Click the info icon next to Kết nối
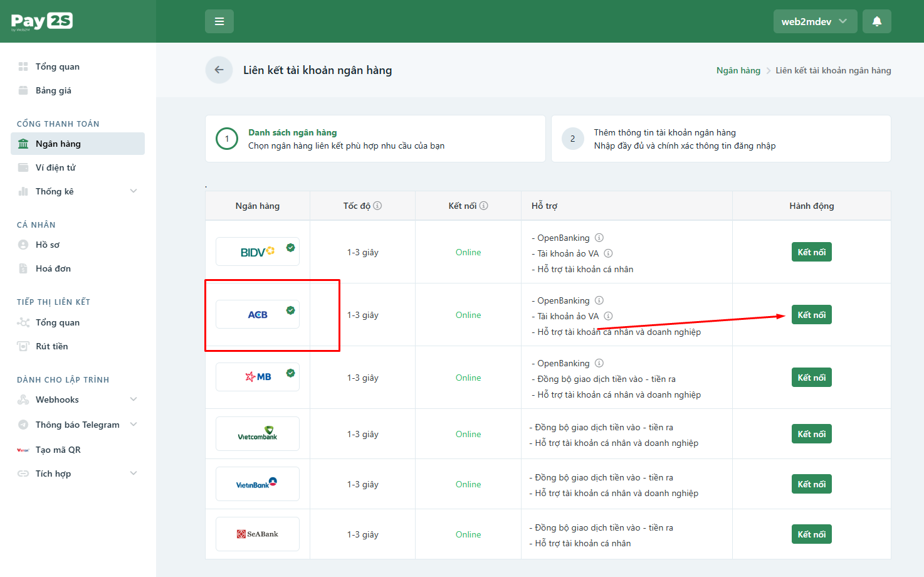 coord(484,206)
